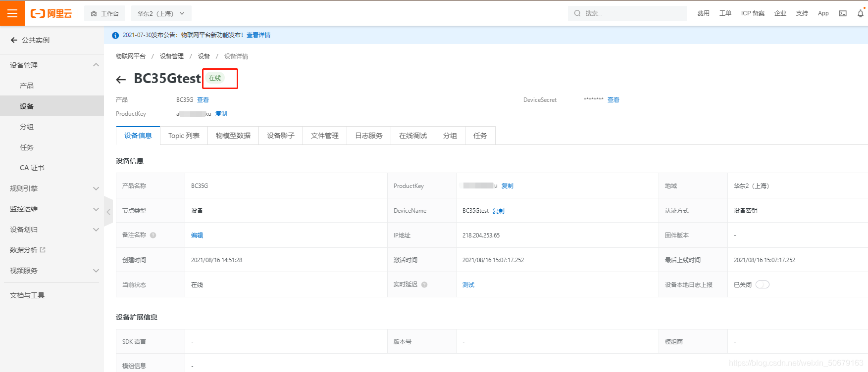This screenshot has width=868, height=372.
Task: Toggle 设备本地日志上报 switch
Action: pos(763,284)
